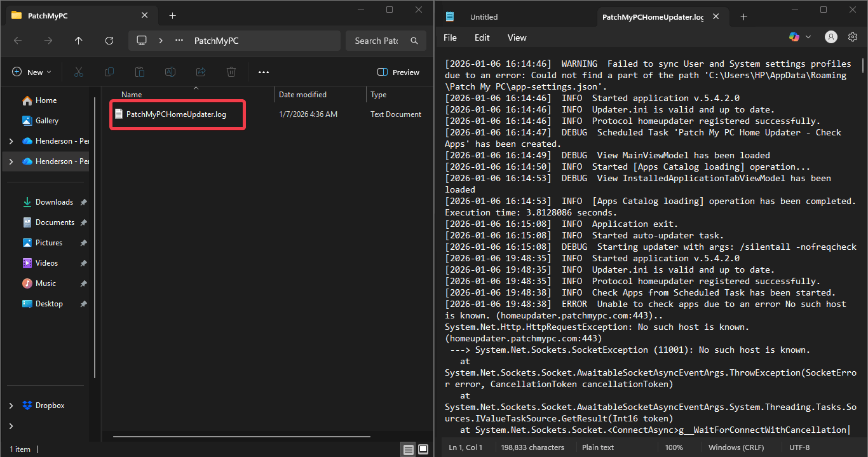868x457 pixels.
Task: Open the Downloads folder in sidebar
Action: [x=54, y=202]
